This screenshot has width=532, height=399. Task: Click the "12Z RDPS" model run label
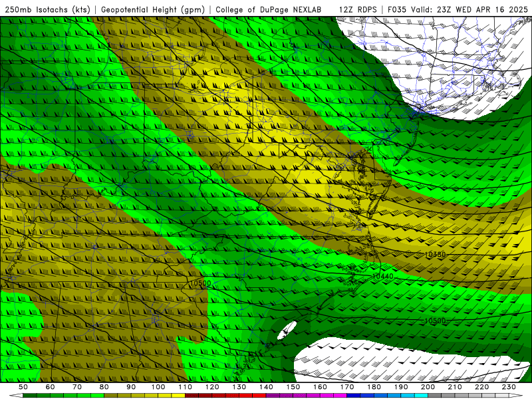tap(358, 9)
